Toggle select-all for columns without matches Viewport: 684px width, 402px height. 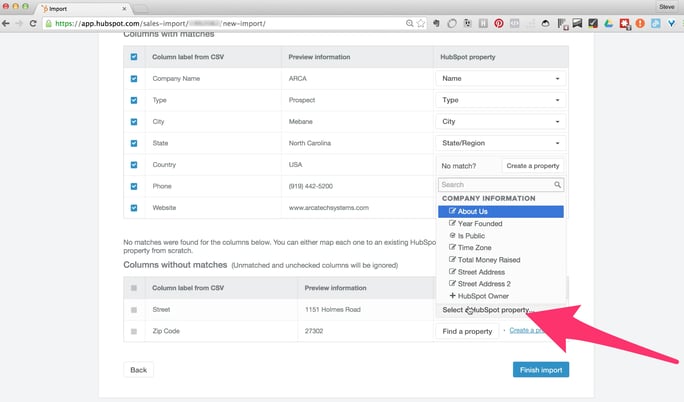[x=134, y=288]
